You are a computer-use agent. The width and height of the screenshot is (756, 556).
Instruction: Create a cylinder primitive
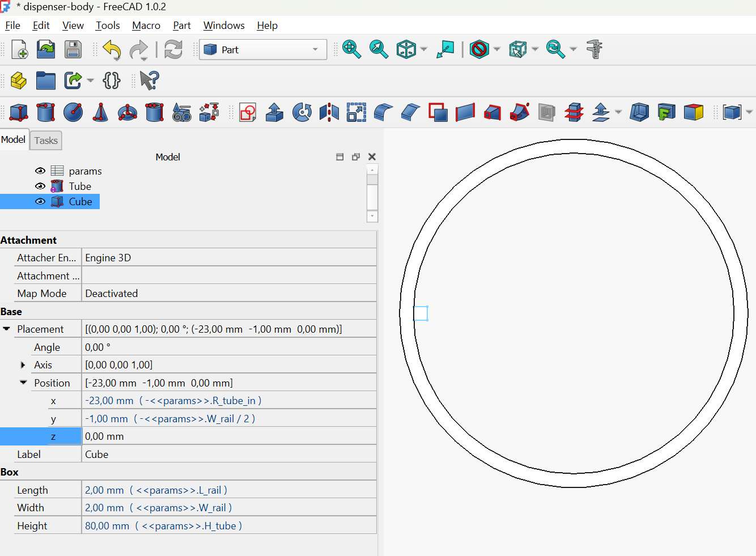[46, 112]
